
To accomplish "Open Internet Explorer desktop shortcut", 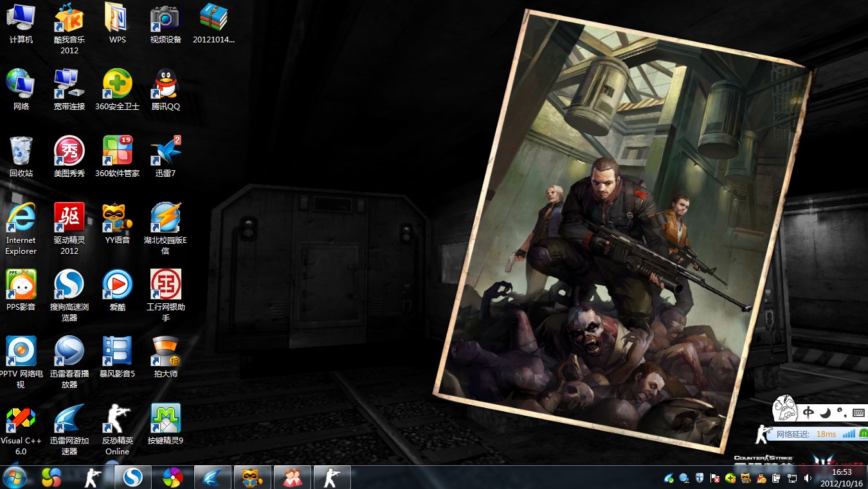I will click(x=21, y=229).
